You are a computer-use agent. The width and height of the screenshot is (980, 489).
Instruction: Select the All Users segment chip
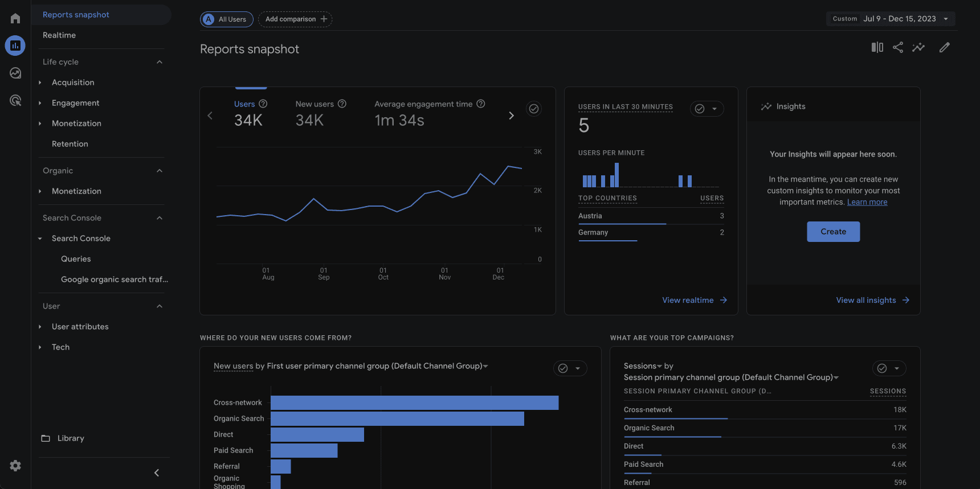(227, 19)
